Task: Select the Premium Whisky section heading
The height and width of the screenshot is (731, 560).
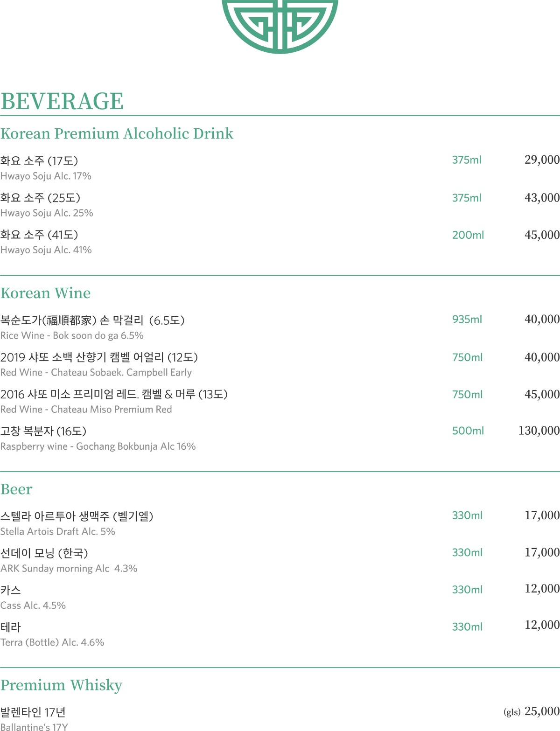Action: [x=61, y=685]
